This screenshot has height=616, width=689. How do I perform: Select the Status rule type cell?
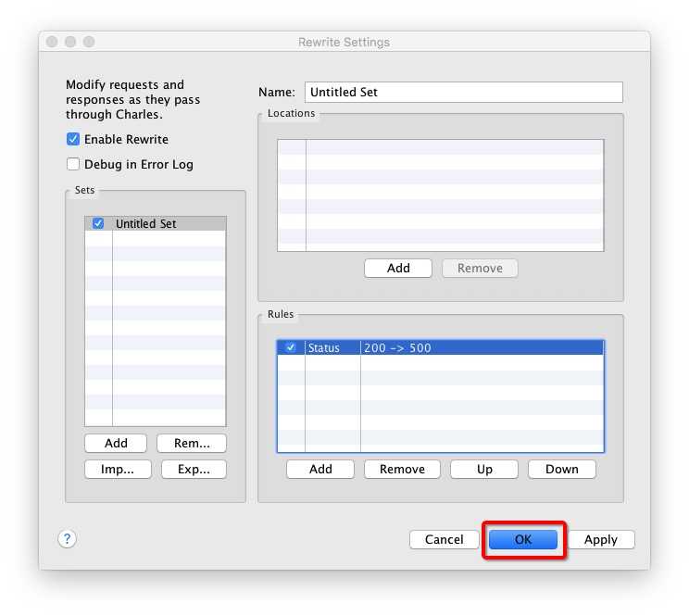[x=332, y=347]
